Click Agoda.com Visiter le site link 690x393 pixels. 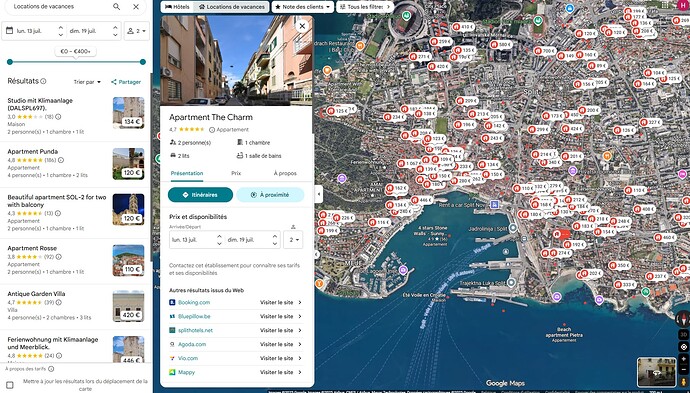281,344
